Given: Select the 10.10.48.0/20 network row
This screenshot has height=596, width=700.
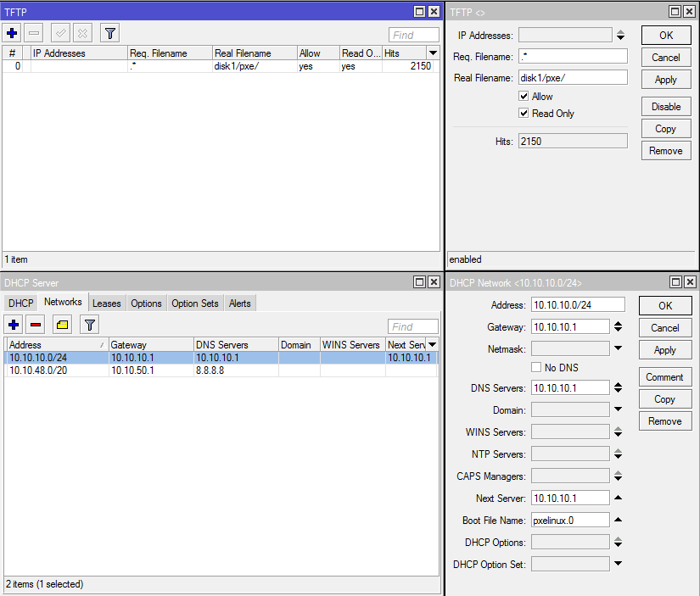Looking at the screenshot, I should [x=221, y=370].
